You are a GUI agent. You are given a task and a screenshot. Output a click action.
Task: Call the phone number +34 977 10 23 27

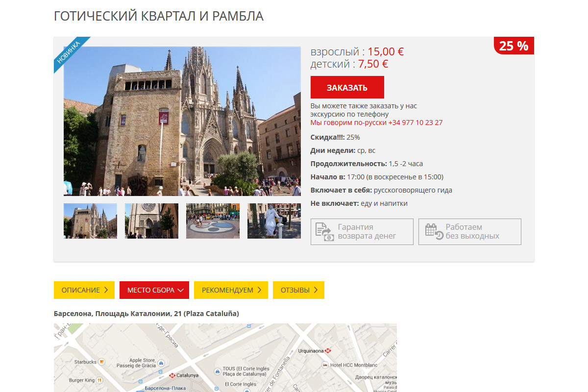point(415,122)
